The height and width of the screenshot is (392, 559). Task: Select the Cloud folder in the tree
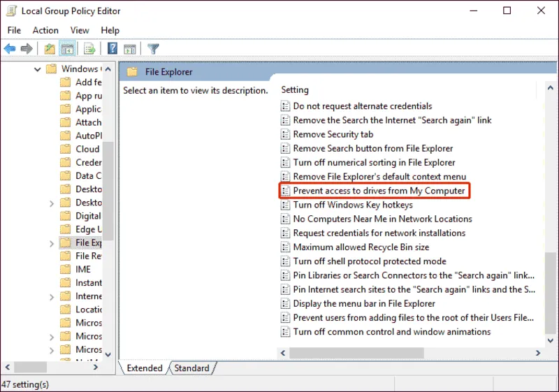point(87,149)
